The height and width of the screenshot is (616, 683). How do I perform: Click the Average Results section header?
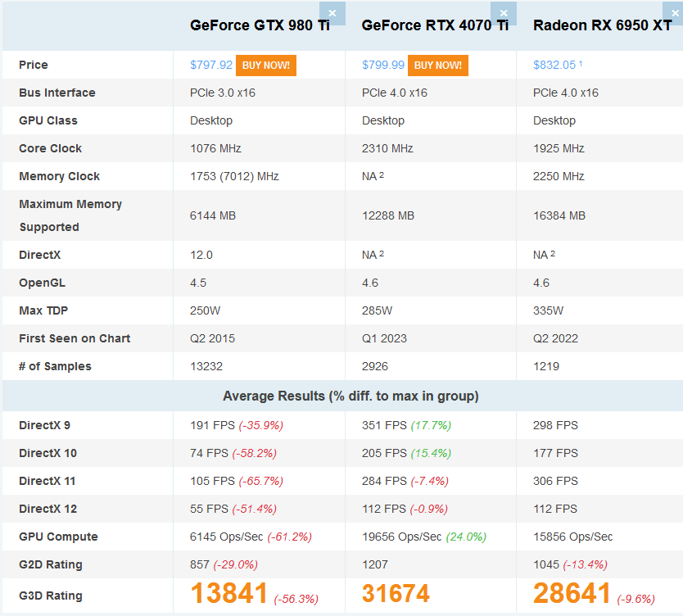[x=351, y=396]
